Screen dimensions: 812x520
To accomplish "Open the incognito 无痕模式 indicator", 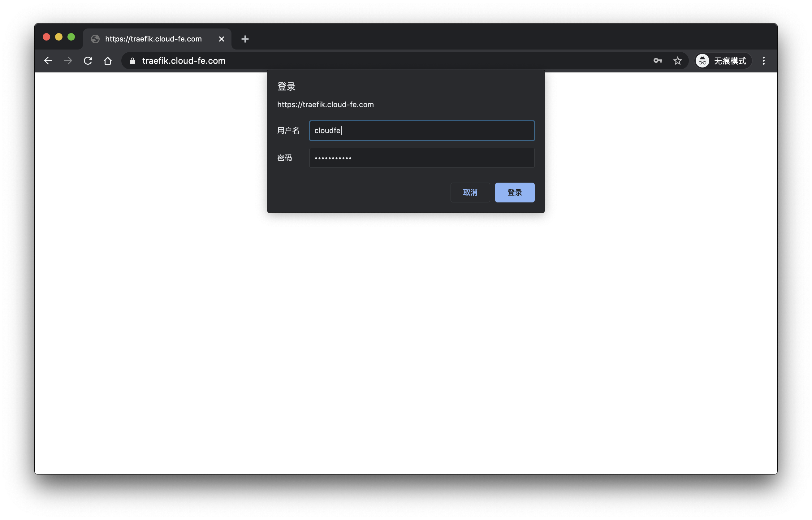I will click(x=723, y=61).
